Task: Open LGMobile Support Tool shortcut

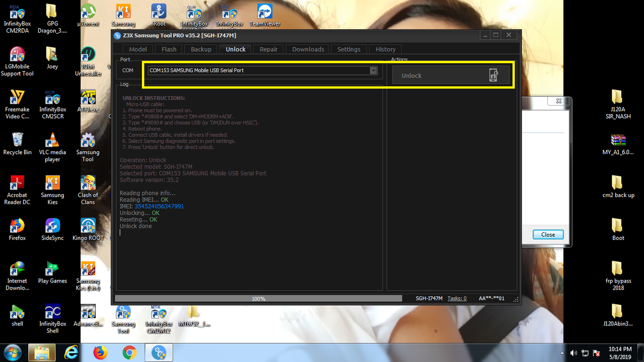Action: [17, 61]
